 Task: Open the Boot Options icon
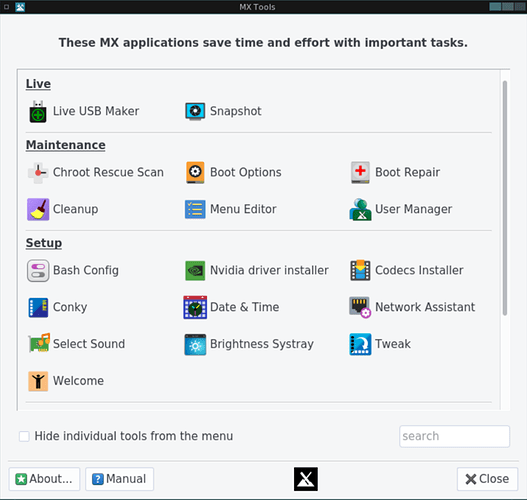[x=195, y=172]
